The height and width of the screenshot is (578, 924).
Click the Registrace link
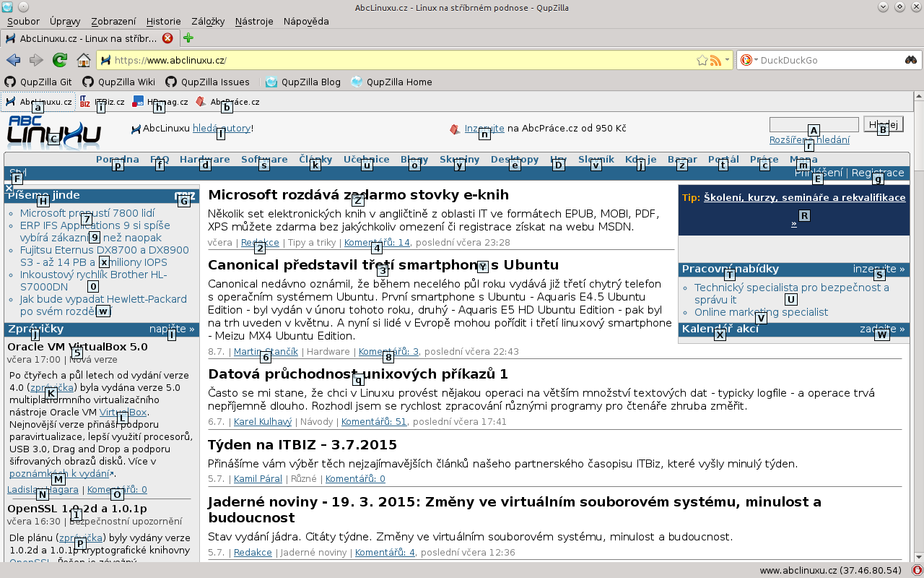coord(878,173)
